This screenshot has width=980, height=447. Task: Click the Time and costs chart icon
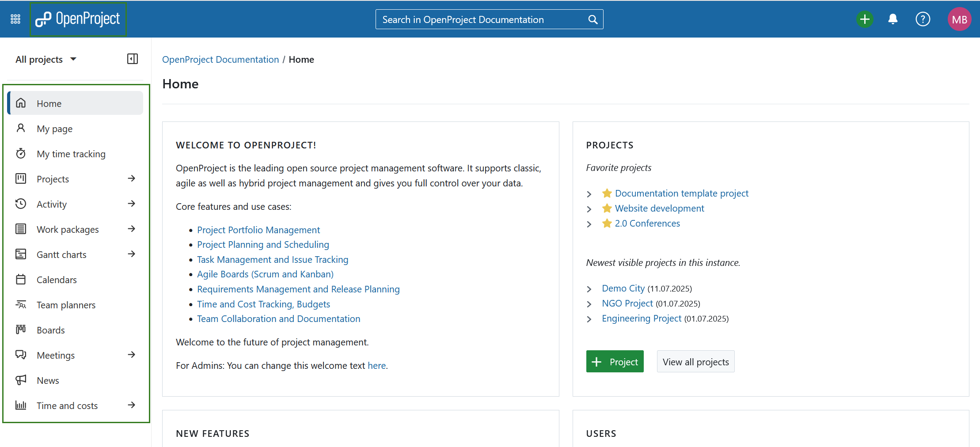point(21,405)
